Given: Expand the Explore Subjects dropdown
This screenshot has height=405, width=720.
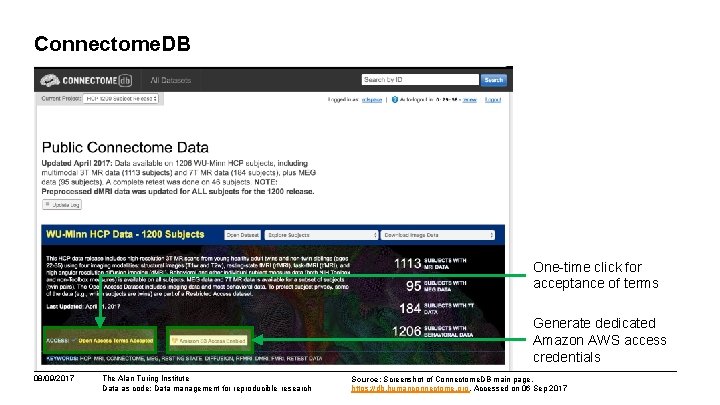Looking at the screenshot, I should (321, 235).
